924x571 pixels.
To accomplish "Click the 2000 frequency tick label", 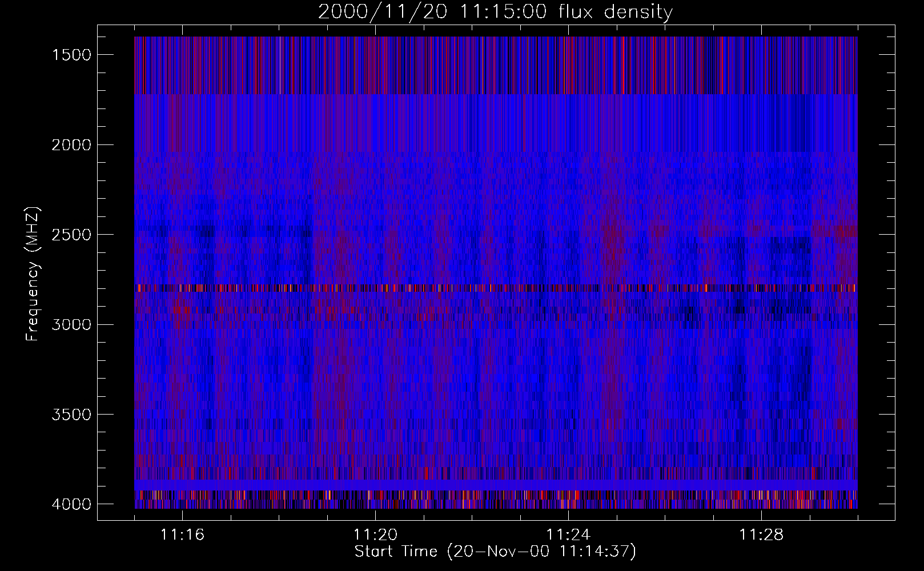I will [71, 145].
